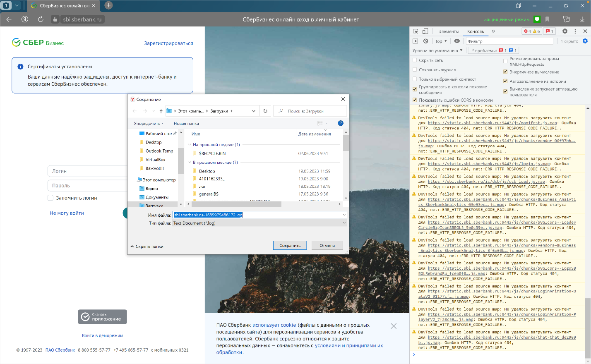Click the Не могу войти link
Image resolution: width=591 pixels, height=364 pixels.
coord(67,213)
